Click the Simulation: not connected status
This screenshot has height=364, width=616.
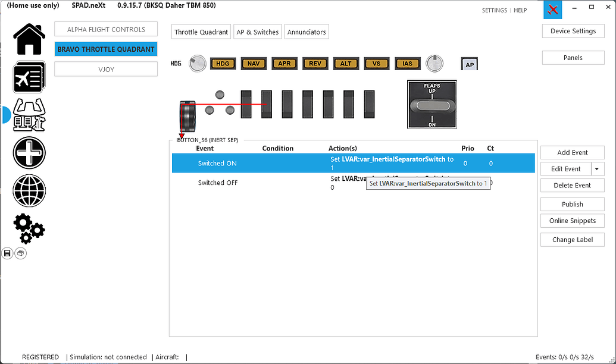[108, 357]
